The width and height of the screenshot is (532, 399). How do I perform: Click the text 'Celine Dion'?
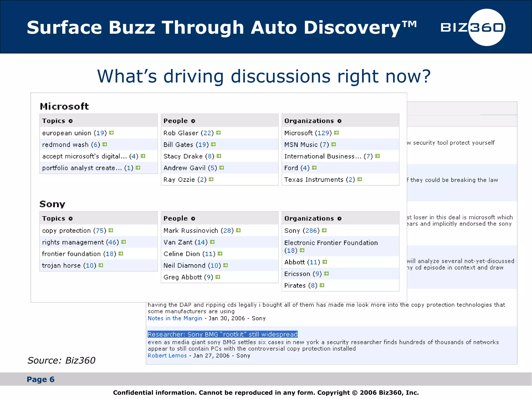[182, 254]
